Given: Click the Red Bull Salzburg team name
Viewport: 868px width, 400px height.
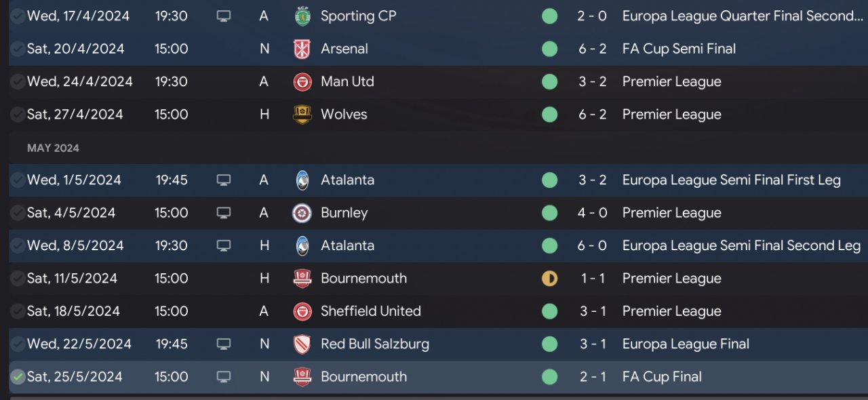Looking at the screenshot, I should (x=375, y=344).
